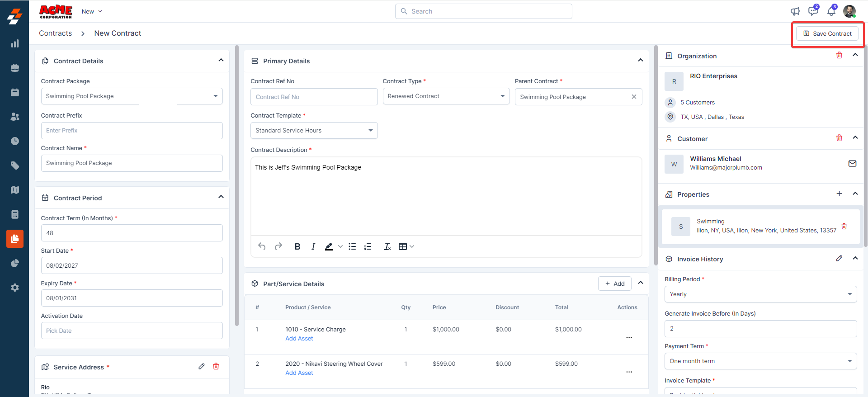
Task: Click the undo icon in editor
Action: tap(262, 246)
